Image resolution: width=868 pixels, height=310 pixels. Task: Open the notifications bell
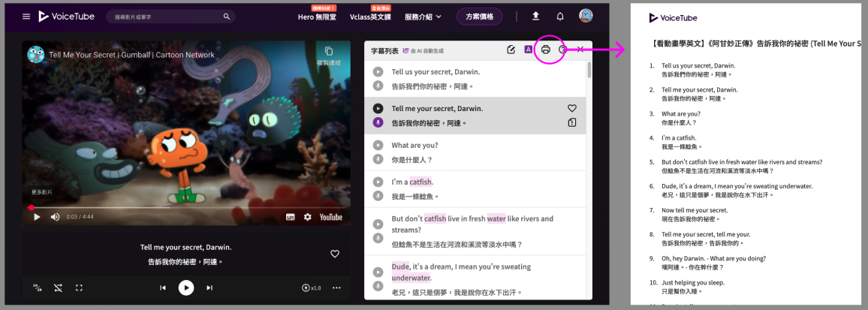point(560,16)
